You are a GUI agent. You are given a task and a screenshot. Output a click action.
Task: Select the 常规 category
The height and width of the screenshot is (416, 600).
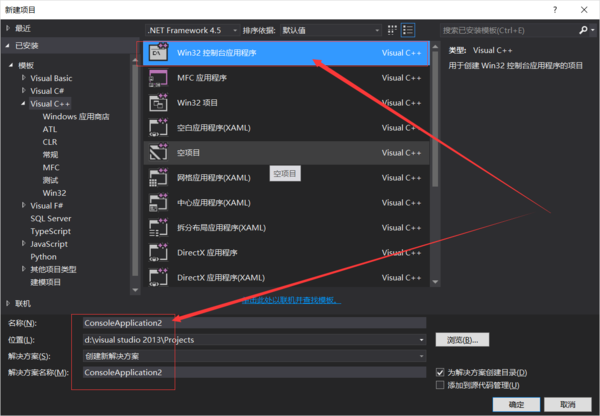50,155
